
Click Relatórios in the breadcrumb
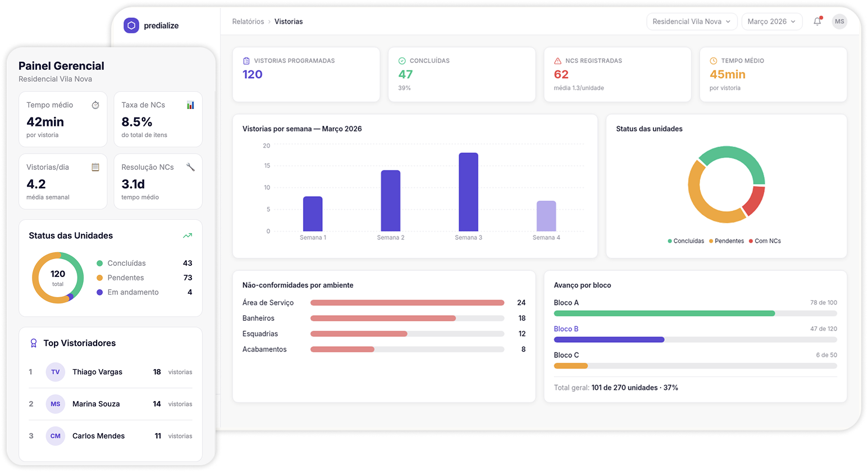[248, 21]
